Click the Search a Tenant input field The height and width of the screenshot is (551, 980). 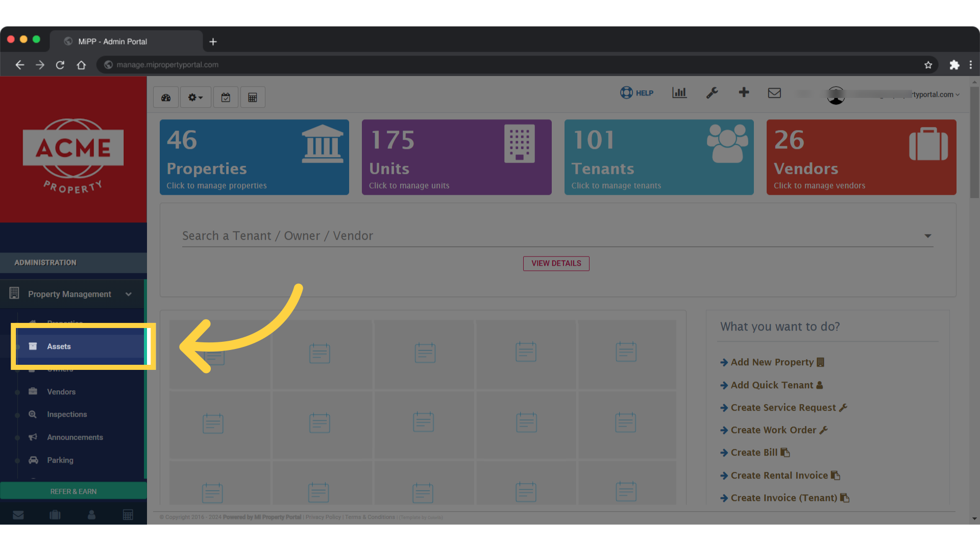(x=459, y=236)
